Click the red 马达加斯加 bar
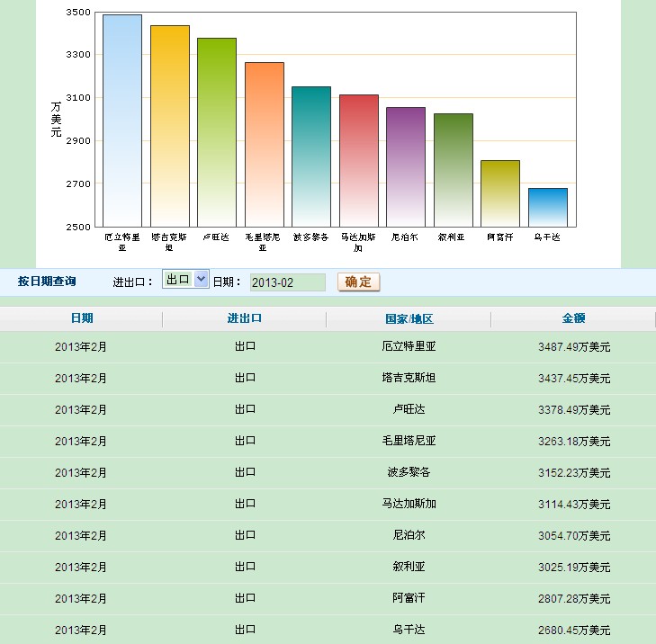The height and width of the screenshot is (644, 656). [x=359, y=161]
